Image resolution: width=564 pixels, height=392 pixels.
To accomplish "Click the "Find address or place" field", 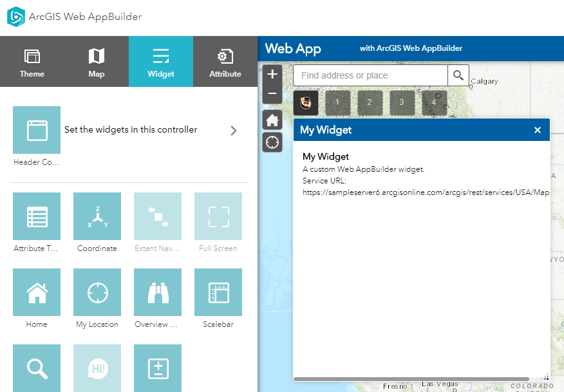I will (370, 75).
